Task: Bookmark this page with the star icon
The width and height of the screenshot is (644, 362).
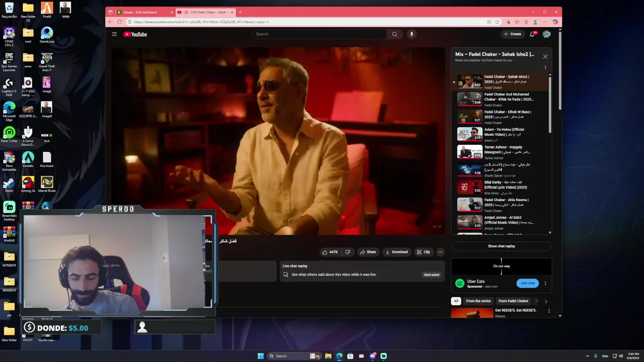Action: click(498, 22)
